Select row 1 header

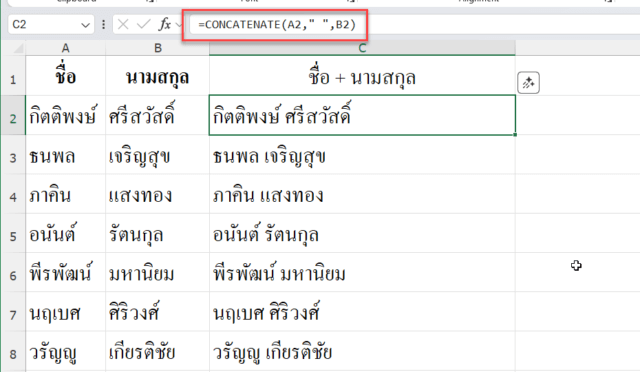point(13,76)
